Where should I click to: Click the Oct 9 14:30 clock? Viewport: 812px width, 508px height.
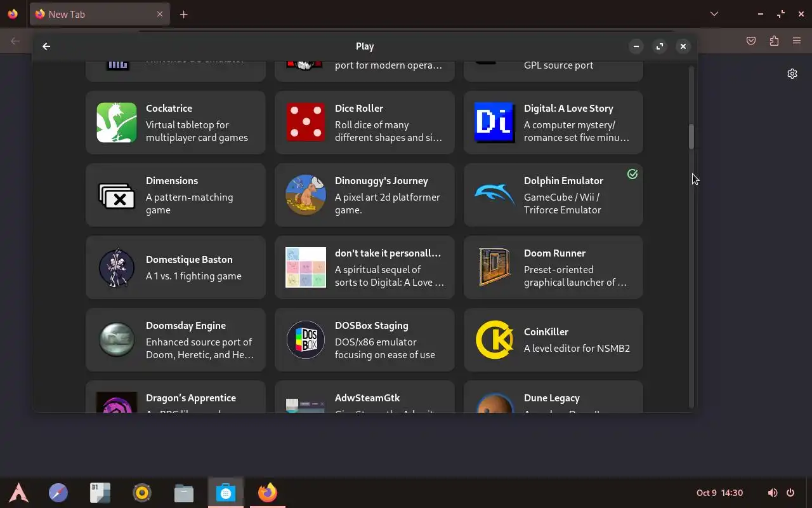point(719,493)
